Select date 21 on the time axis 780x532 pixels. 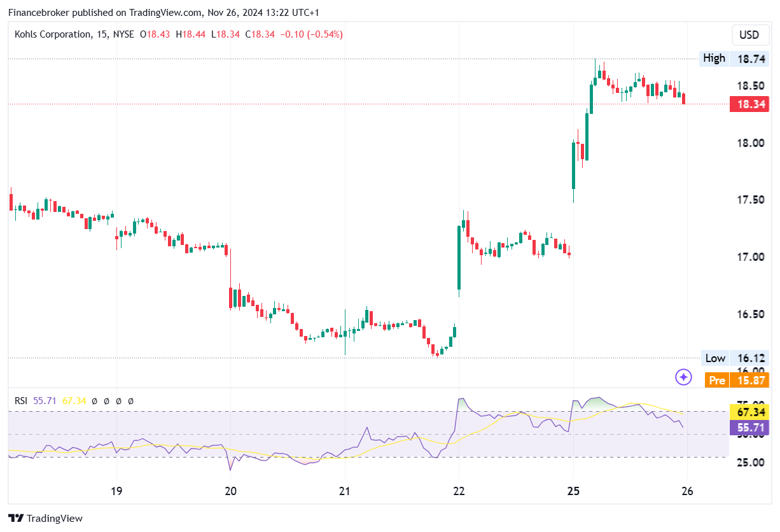pos(344,491)
